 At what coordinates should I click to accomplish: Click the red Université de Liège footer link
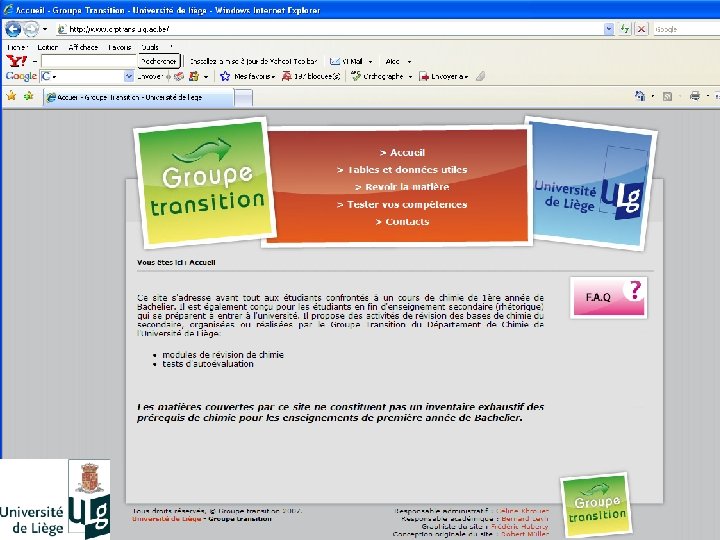coord(166,519)
